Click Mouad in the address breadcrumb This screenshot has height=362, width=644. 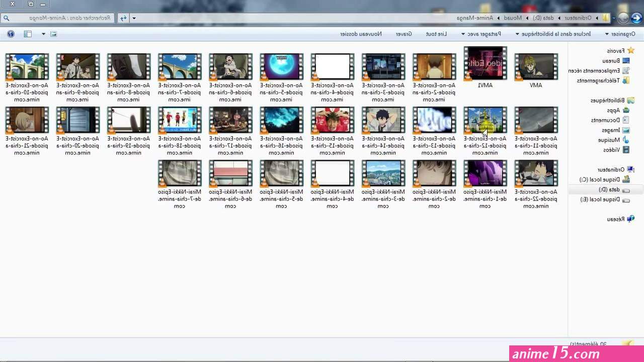[513, 18]
